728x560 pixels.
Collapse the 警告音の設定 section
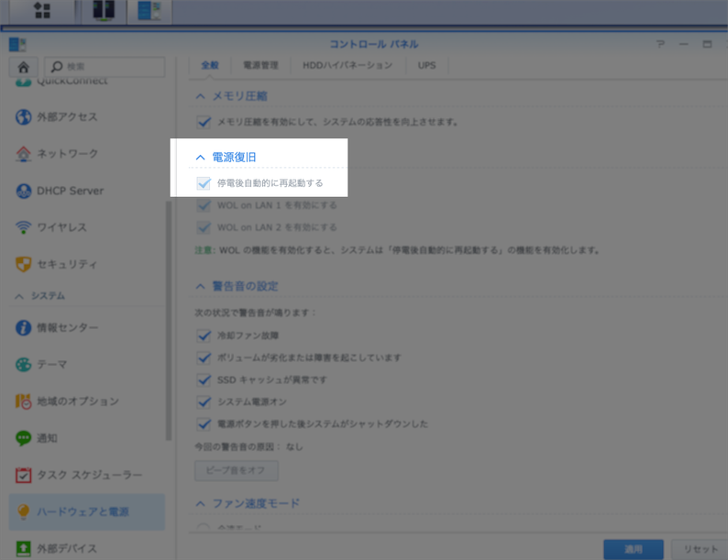pos(201,287)
